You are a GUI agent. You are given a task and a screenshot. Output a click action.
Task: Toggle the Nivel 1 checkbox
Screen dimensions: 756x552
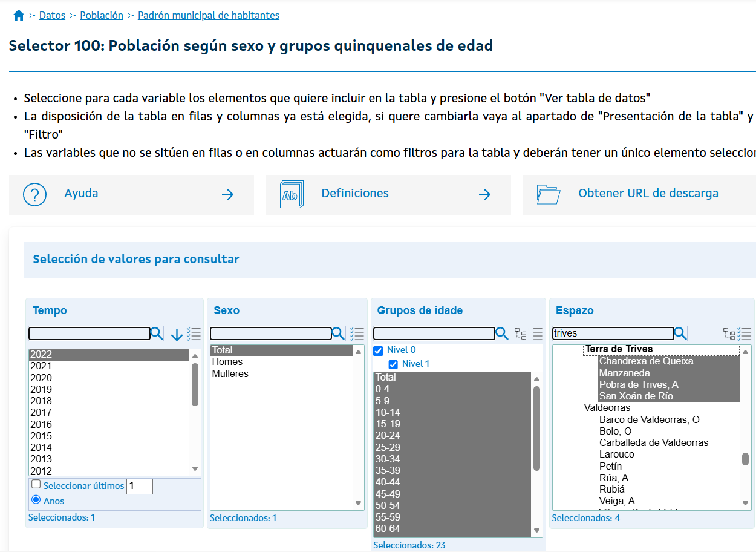click(x=393, y=364)
